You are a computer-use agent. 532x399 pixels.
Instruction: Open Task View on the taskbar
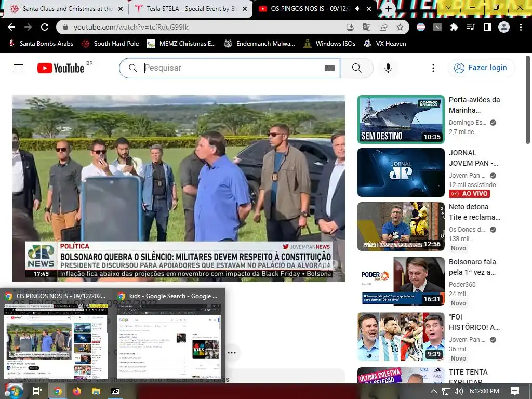tap(37, 391)
